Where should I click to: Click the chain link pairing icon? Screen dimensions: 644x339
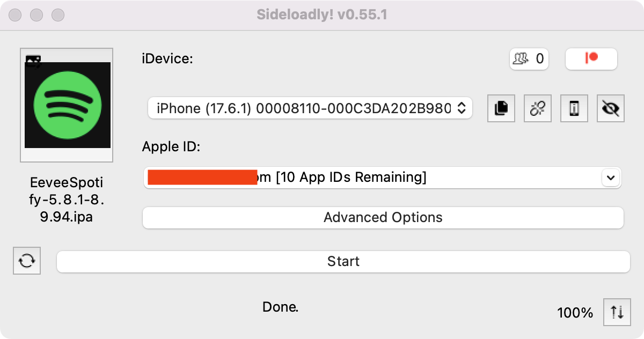pyautogui.click(x=537, y=109)
